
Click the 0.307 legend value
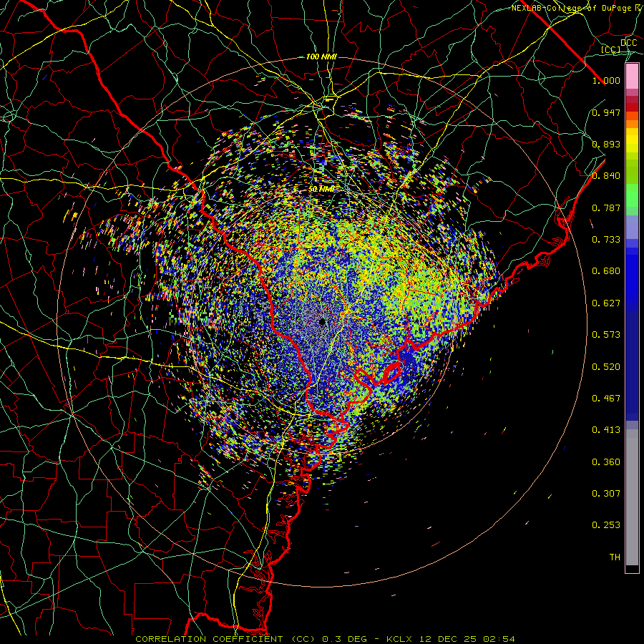[606, 494]
